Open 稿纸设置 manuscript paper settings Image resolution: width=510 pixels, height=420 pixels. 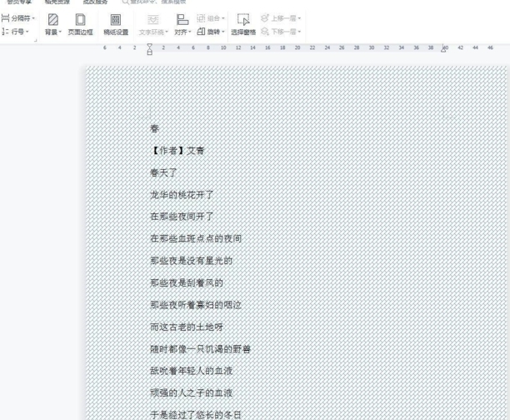pyautogui.click(x=116, y=24)
